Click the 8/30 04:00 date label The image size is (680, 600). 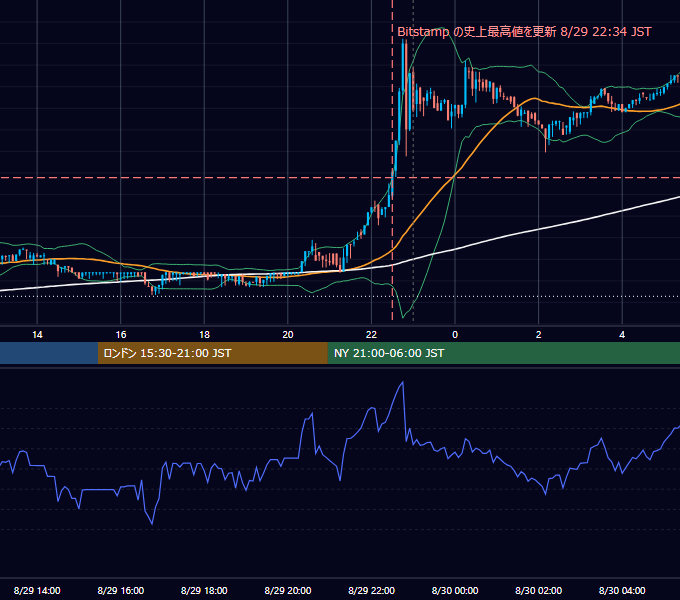coord(622,590)
